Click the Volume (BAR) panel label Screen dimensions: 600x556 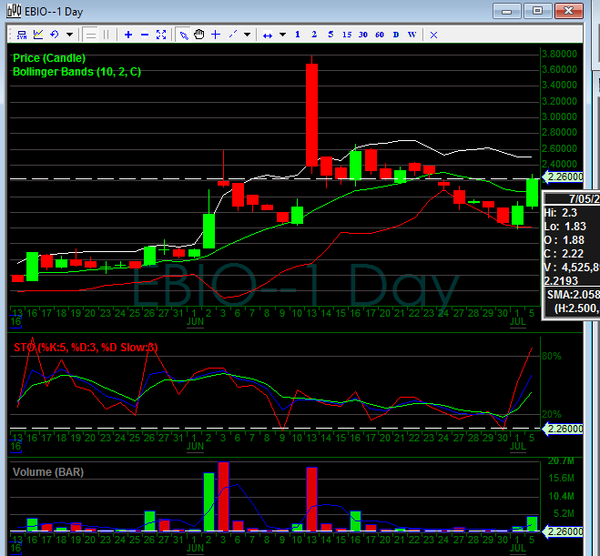(48, 469)
